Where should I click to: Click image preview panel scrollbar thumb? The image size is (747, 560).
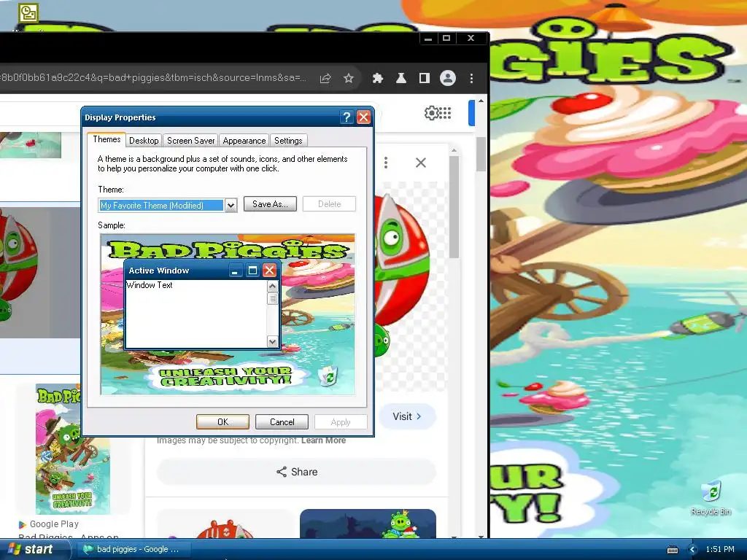pyautogui.click(x=454, y=207)
